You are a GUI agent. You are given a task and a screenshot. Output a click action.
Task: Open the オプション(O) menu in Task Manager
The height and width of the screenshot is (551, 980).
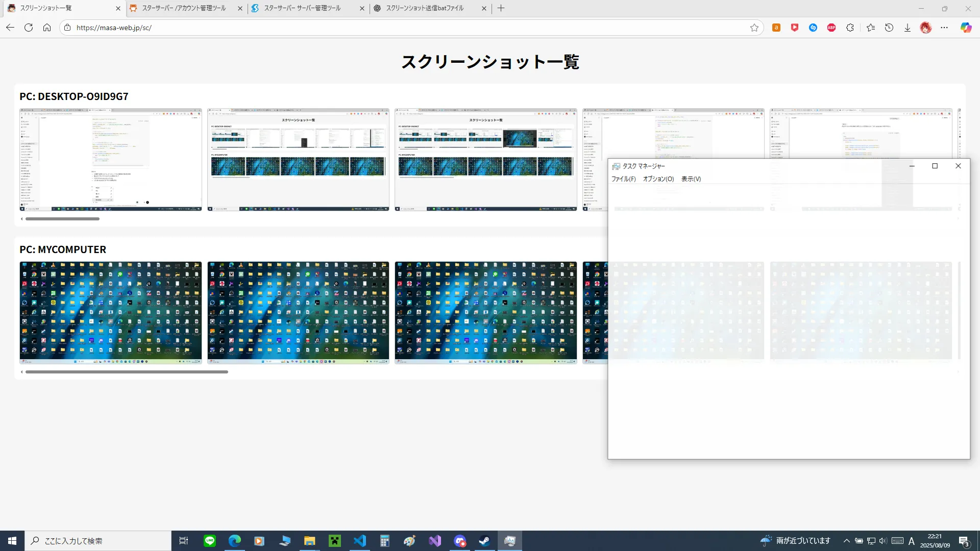pos(658,179)
